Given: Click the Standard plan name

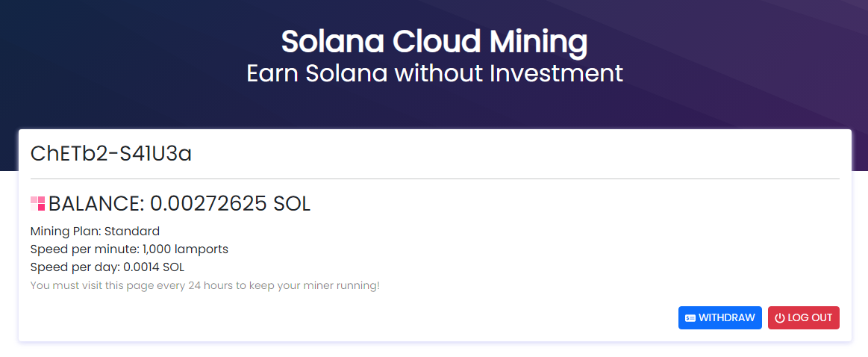Looking at the screenshot, I should point(132,232).
